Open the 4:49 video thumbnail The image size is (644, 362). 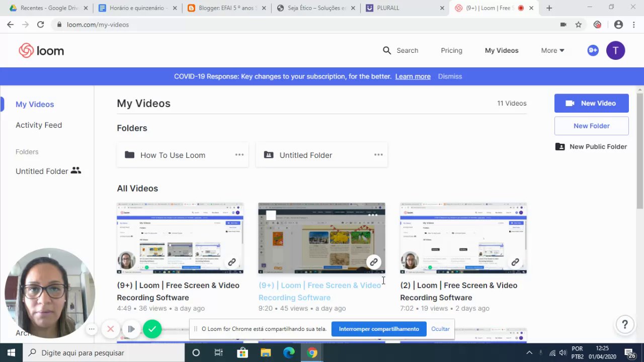(x=180, y=238)
